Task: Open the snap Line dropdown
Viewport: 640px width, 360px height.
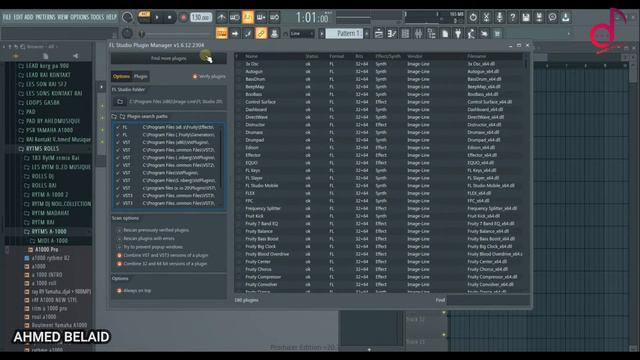Action: (x=302, y=34)
